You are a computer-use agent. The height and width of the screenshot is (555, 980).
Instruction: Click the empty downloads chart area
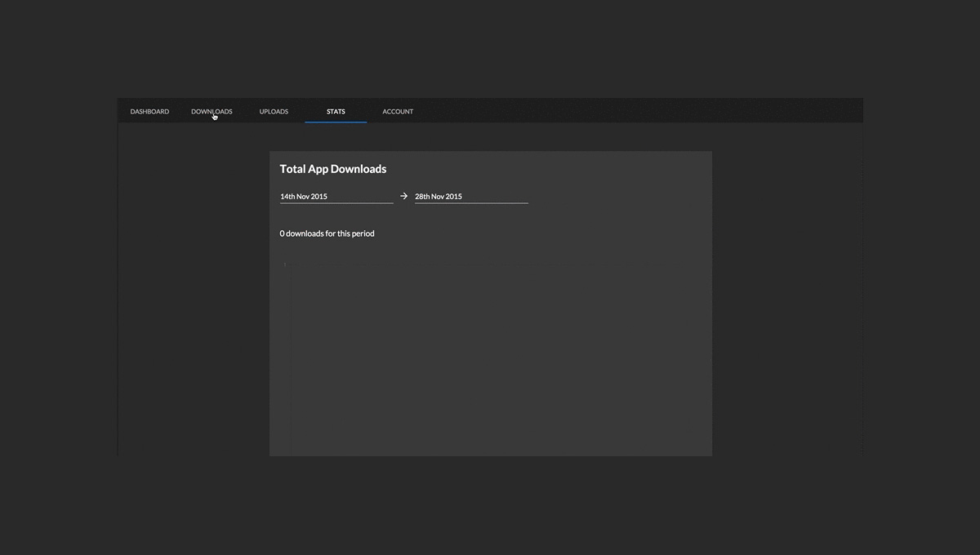pos(490,359)
